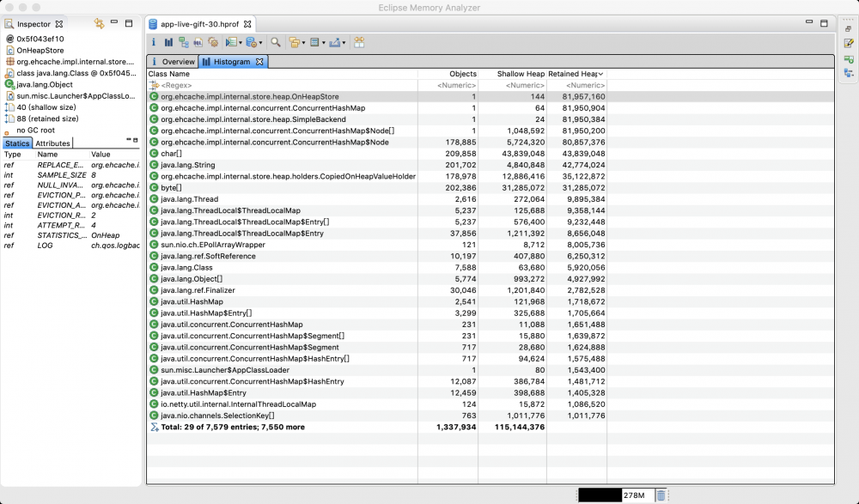Select the Attributes tab in Inspector

[x=52, y=143]
